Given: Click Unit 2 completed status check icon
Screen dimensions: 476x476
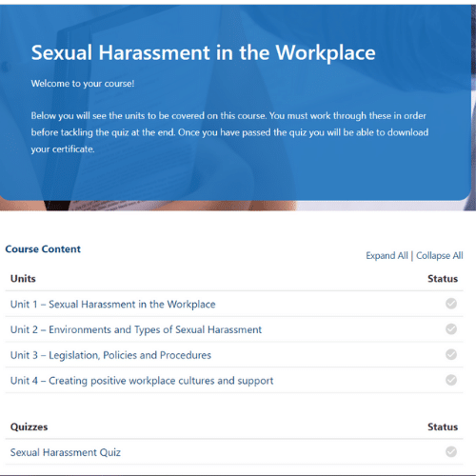Looking at the screenshot, I should coord(451,329).
